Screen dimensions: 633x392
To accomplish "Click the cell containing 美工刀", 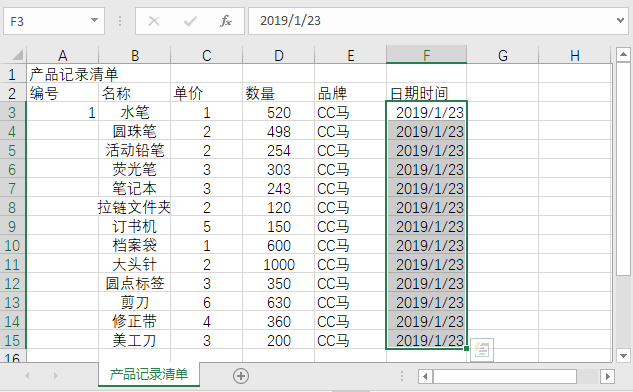I will tap(134, 340).
